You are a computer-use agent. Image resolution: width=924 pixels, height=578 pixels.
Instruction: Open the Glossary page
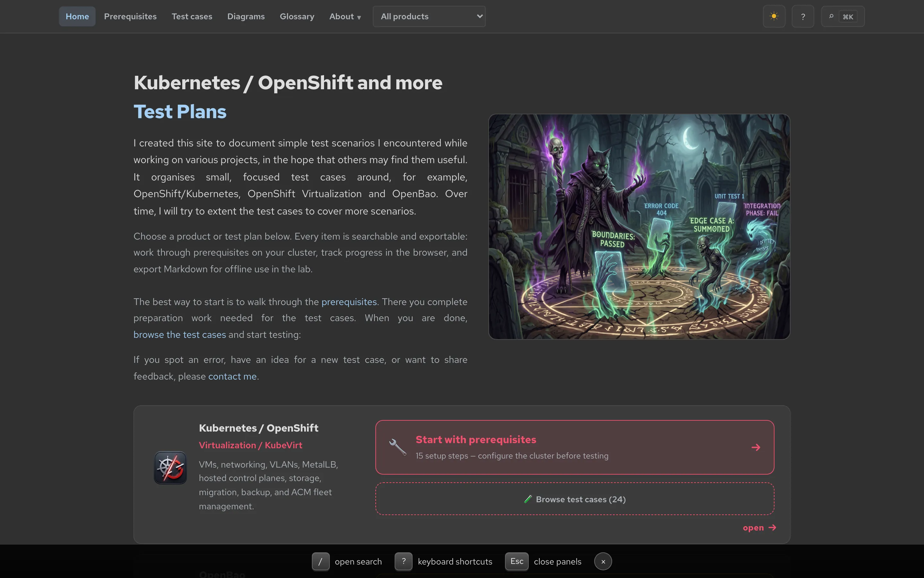pyautogui.click(x=297, y=16)
